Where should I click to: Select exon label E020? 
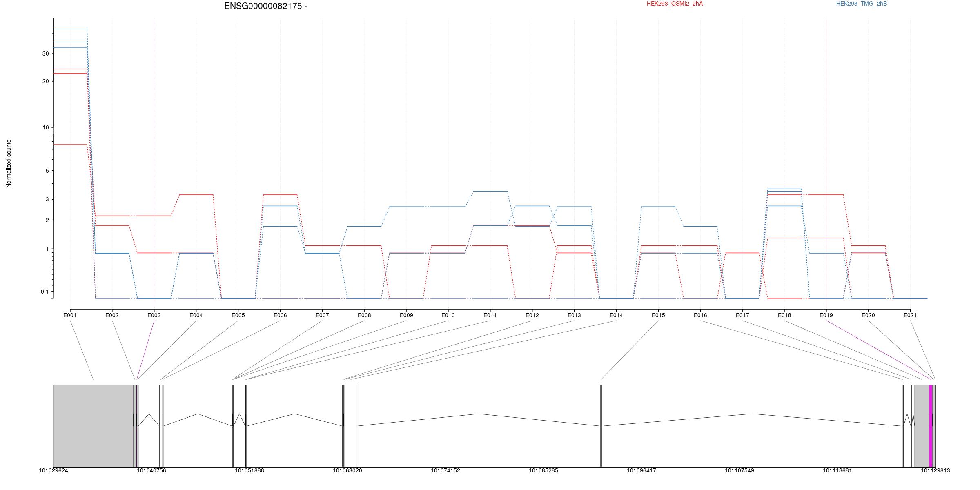868,315
